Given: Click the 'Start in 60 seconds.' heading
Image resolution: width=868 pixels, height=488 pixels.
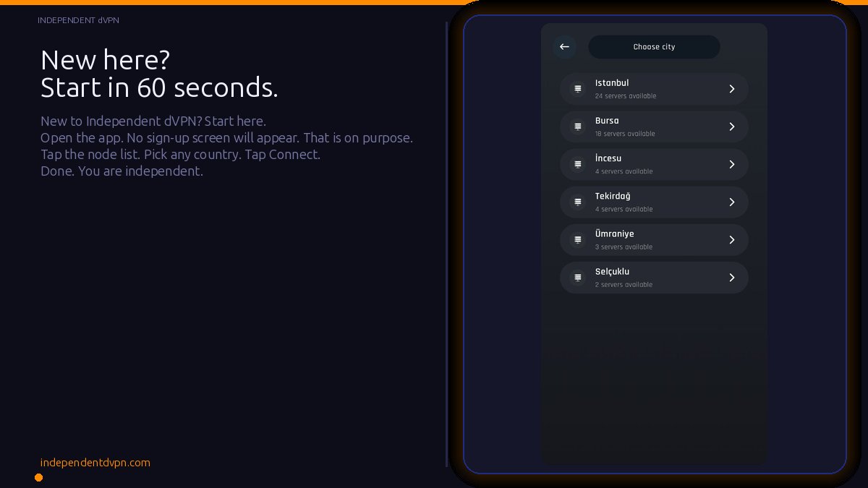Looking at the screenshot, I should [159, 87].
